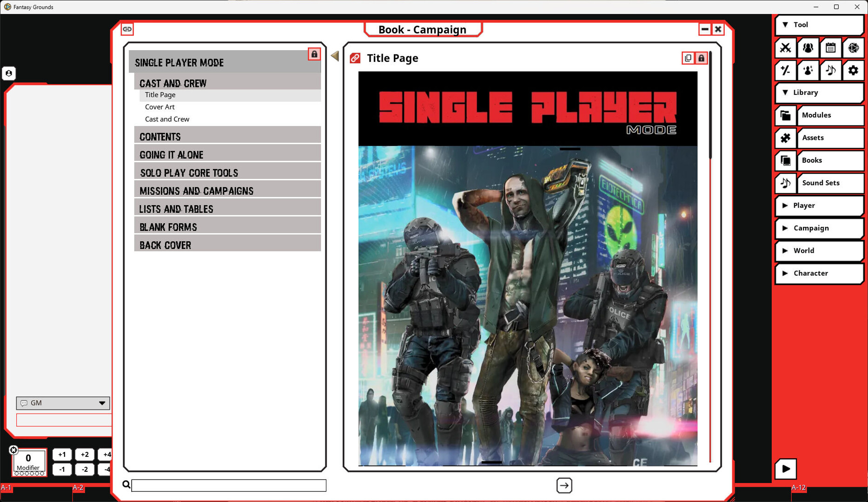Open the Combat Tracker crossed-swords tool
The height and width of the screenshot is (502, 868).
786,48
